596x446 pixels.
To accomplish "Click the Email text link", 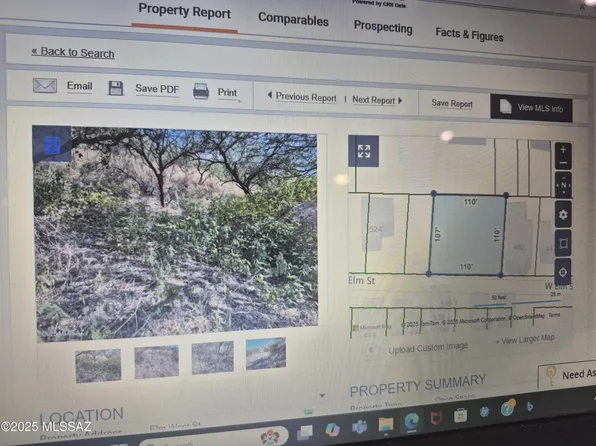I will (x=79, y=86).
